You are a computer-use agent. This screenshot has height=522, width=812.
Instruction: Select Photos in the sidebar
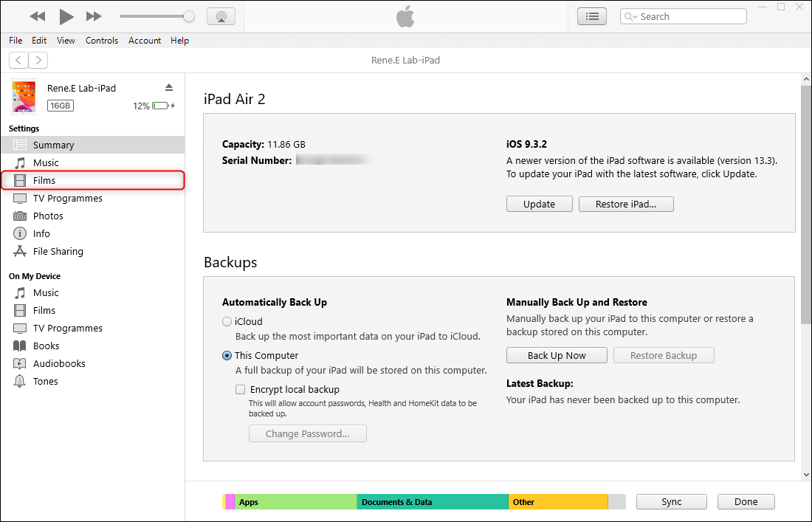click(x=93, y=216)
